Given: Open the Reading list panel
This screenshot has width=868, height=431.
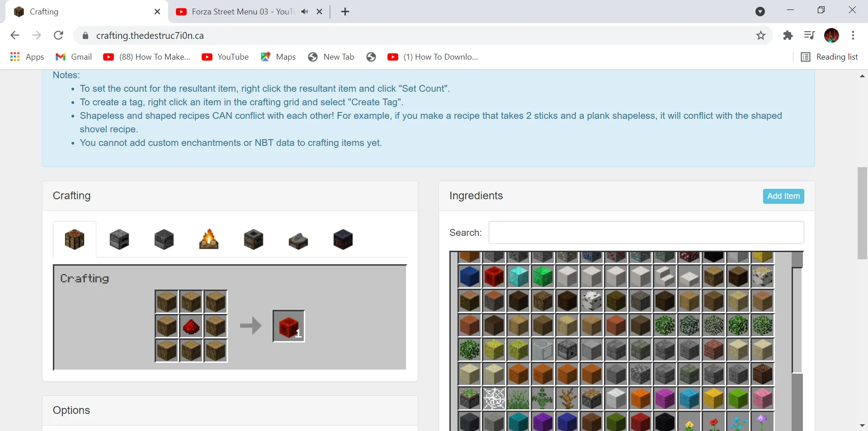Looking at the screenshot, I should 830,57.
